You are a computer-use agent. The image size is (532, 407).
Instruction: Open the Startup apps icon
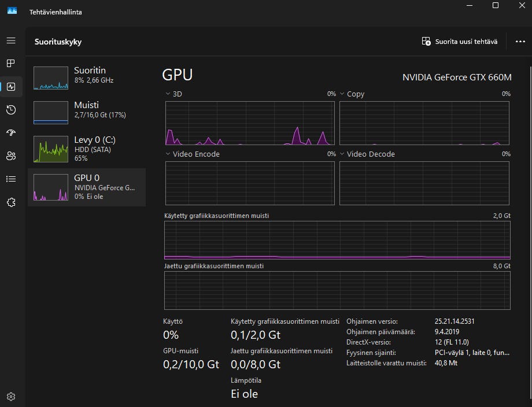pyautogui.click(x=11, y=132)
